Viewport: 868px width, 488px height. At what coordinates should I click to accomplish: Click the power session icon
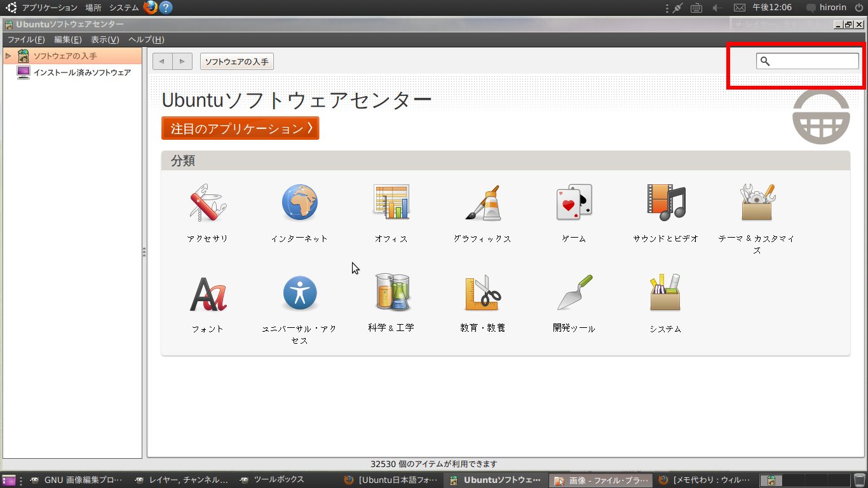(x=859, y=8)
